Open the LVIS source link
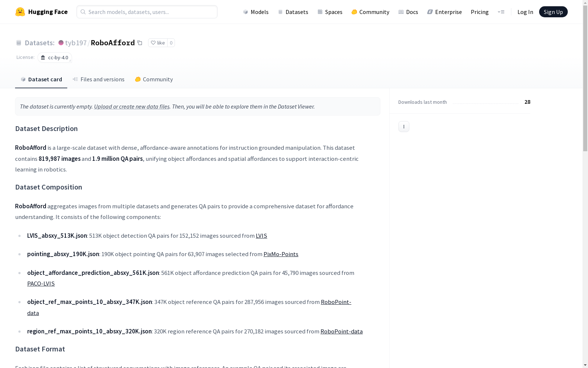 point(261,236)
